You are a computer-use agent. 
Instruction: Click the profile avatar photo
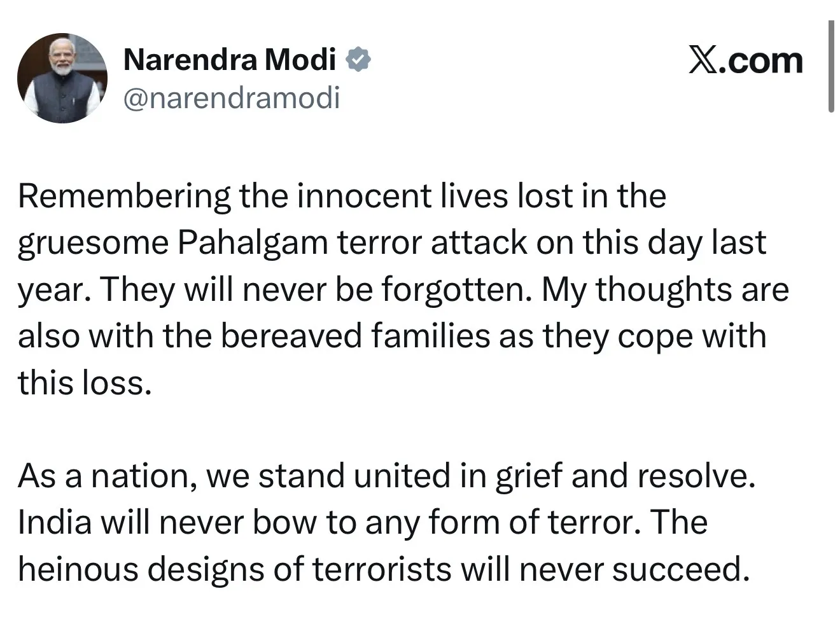coord(62,78)
